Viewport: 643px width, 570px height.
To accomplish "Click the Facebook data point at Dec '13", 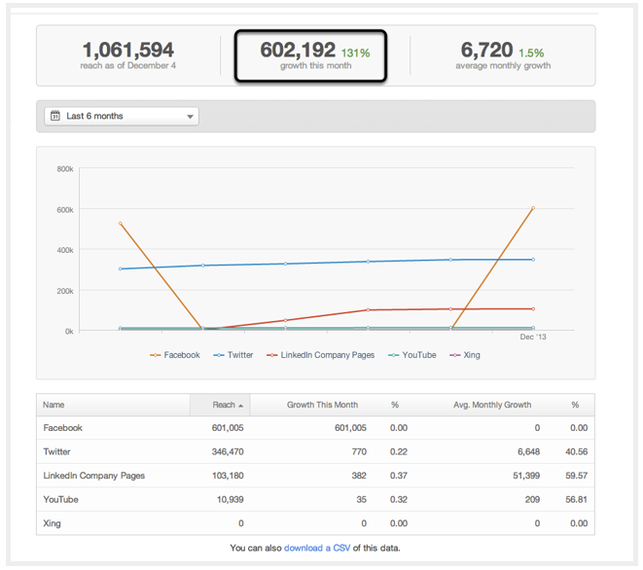I will tap(533, 208).
